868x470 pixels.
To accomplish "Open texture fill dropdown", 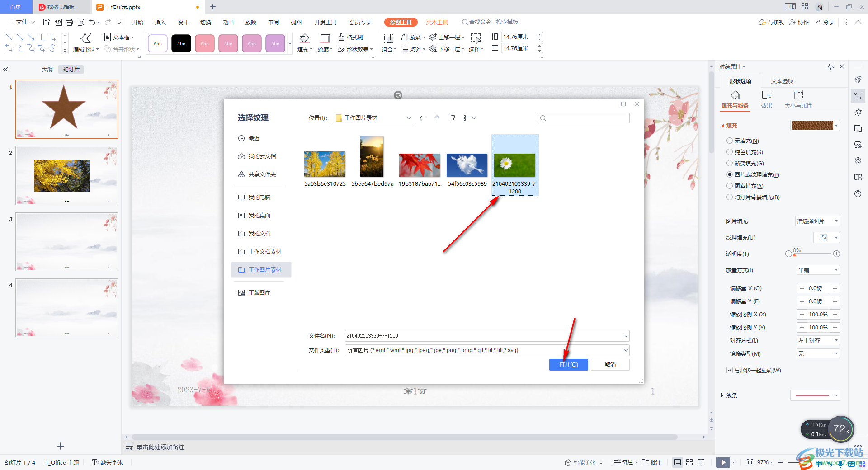I will click(x=826, y=238).
